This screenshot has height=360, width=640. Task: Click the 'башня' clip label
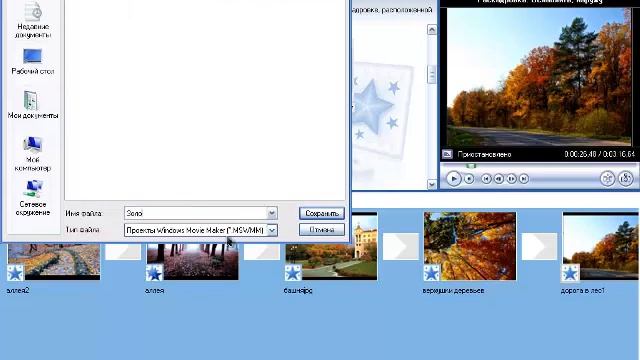298,291
